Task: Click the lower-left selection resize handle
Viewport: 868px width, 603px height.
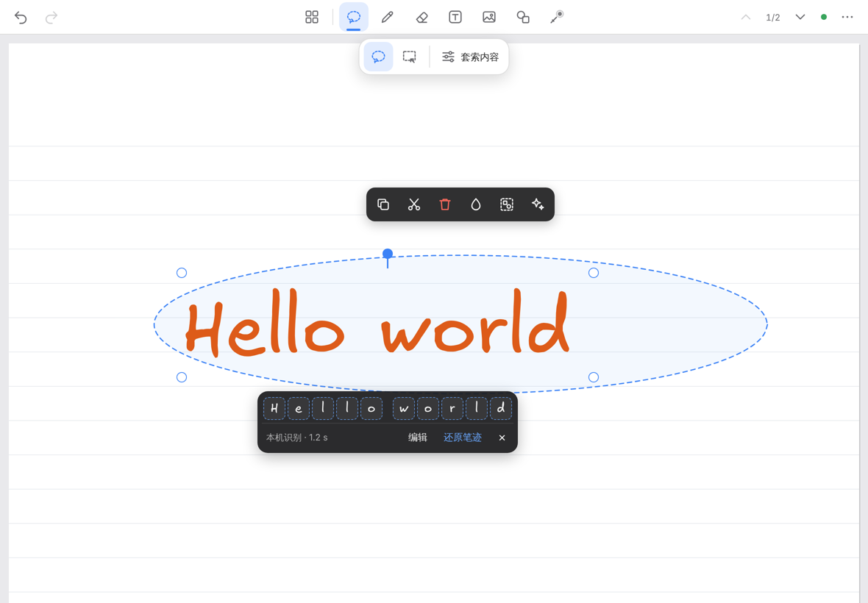Action: [x=182, y=377]
